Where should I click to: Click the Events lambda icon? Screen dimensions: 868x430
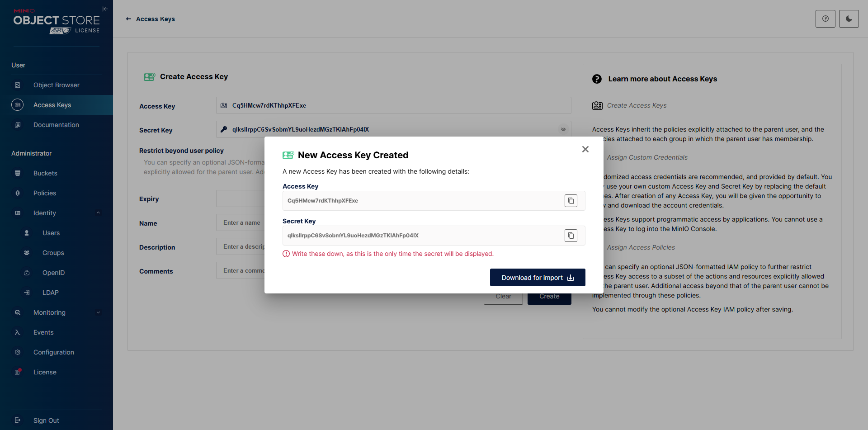tap(18, 332)
